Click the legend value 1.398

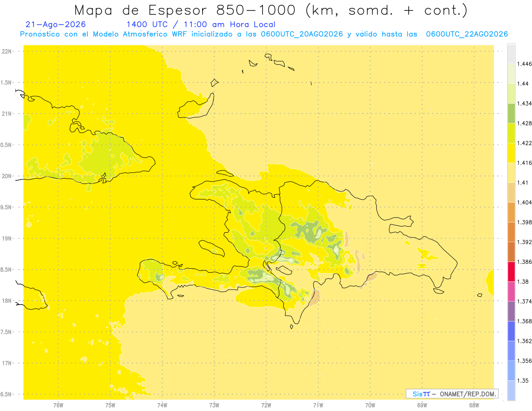point(524,222)
